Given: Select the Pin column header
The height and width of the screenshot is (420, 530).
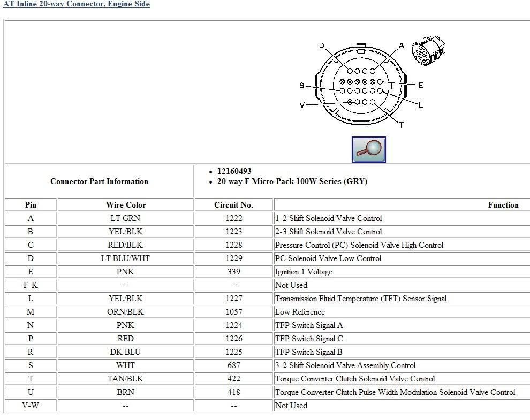Looking at the screenshot, I should point(31,204).
